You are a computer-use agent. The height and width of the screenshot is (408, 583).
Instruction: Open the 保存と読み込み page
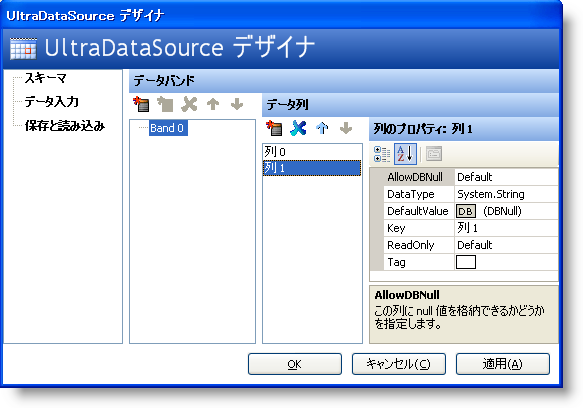tap(65, 126)
